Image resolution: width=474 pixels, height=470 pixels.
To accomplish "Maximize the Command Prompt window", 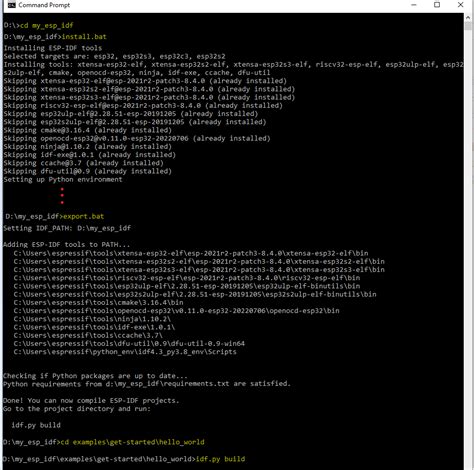I will click(x=437, y=5).
